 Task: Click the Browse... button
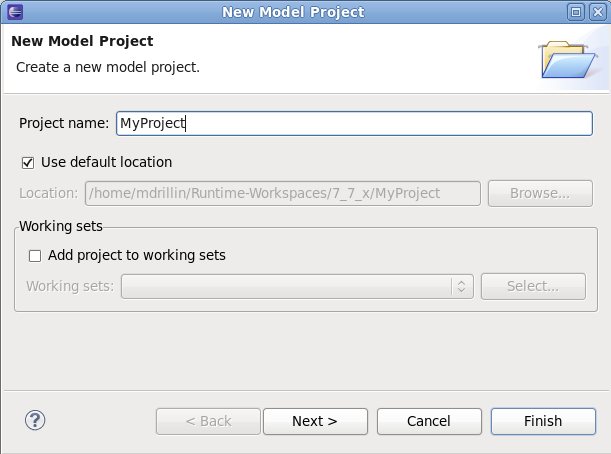tap(540, 193)
